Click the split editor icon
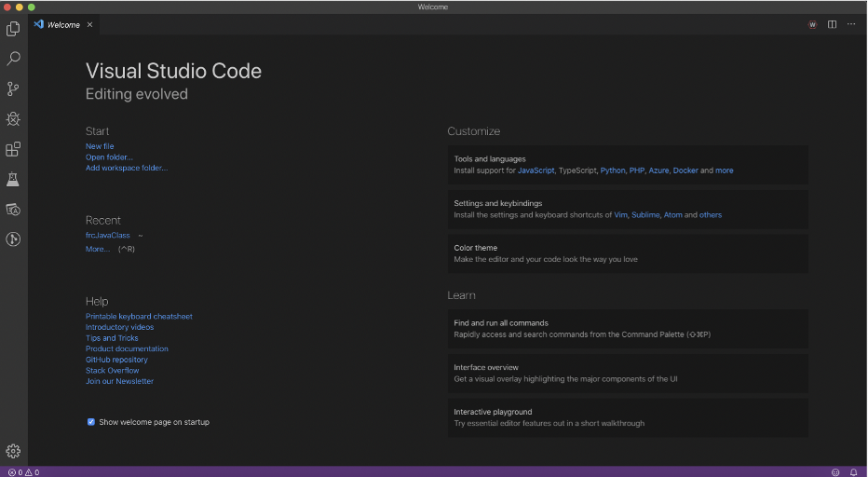868x477 pixels. (832, 24)
